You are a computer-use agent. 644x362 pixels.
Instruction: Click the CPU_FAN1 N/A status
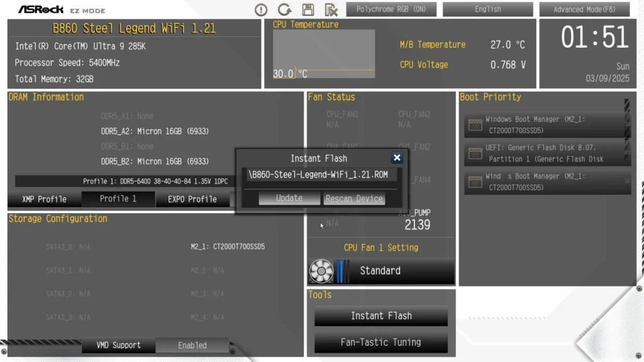point(343,119)
